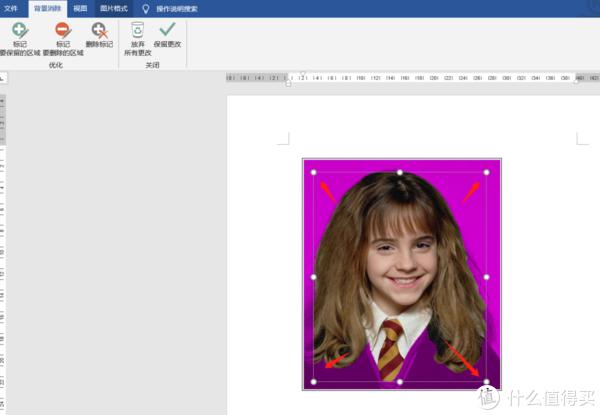Open the 视图 (View) ribbon tab

click(x=80, y=8)
